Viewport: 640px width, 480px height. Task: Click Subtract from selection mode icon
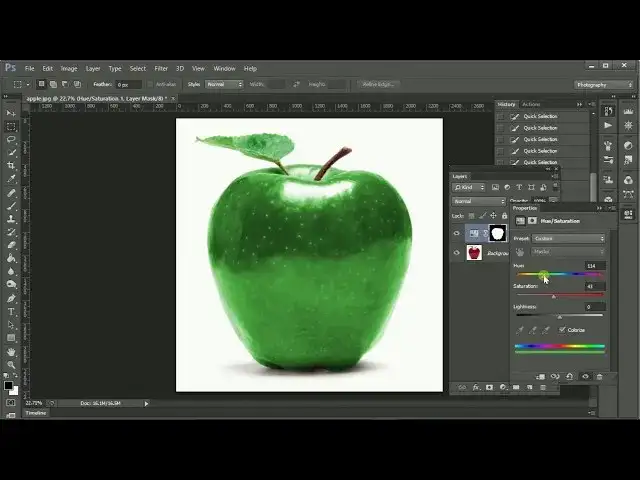pos(65,84)
